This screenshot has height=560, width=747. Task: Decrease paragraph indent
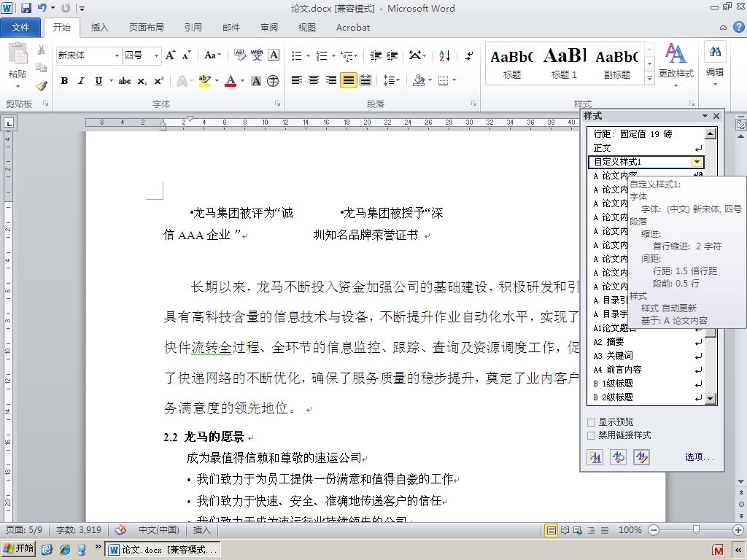coord(376,55)
